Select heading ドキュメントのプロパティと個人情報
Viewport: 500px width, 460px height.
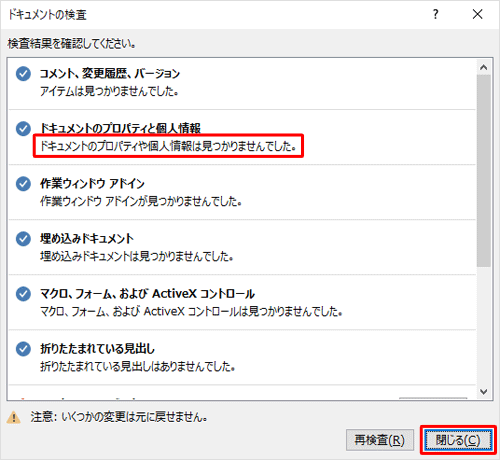120,128
